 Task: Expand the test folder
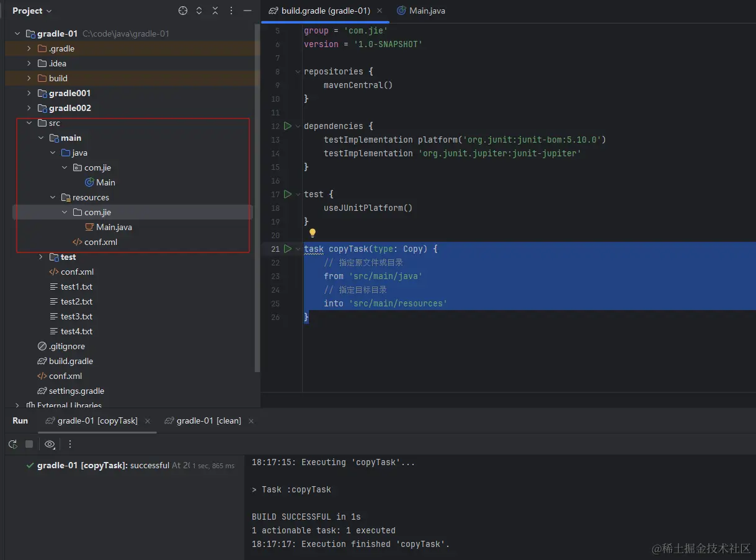[x=41, y=257]
